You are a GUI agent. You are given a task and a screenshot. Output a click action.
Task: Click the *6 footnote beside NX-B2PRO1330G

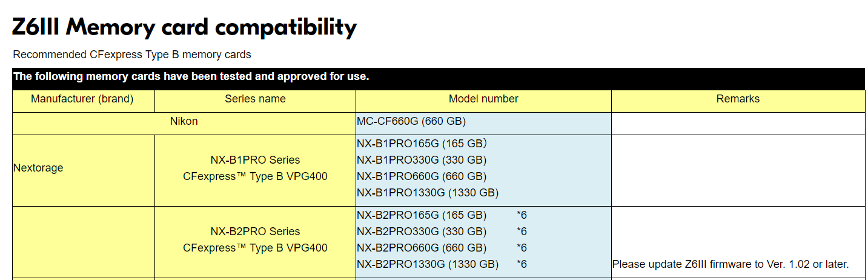tap(522, 264)
